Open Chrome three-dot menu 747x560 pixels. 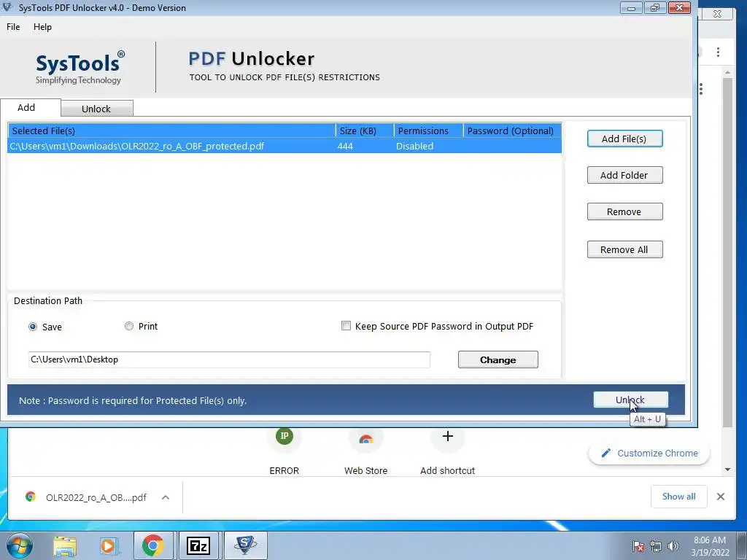click(x=718, y=52)
